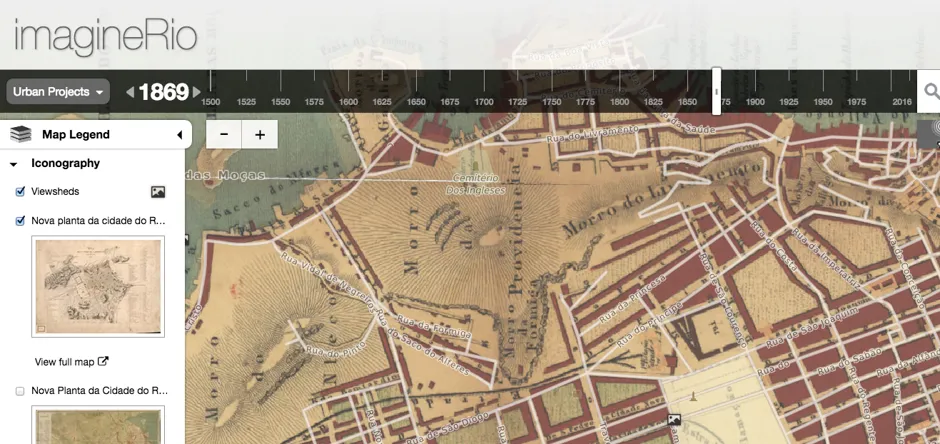The image size is (940, 444).
Task: Jump to 1725 on the timeline
Action: (517, 102)
